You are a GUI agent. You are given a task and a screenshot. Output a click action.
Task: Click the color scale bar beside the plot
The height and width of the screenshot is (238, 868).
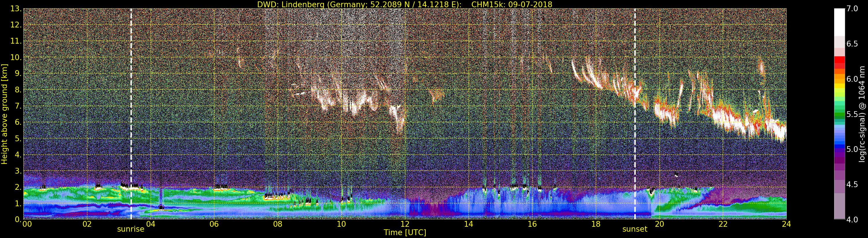tap(839, 114)
